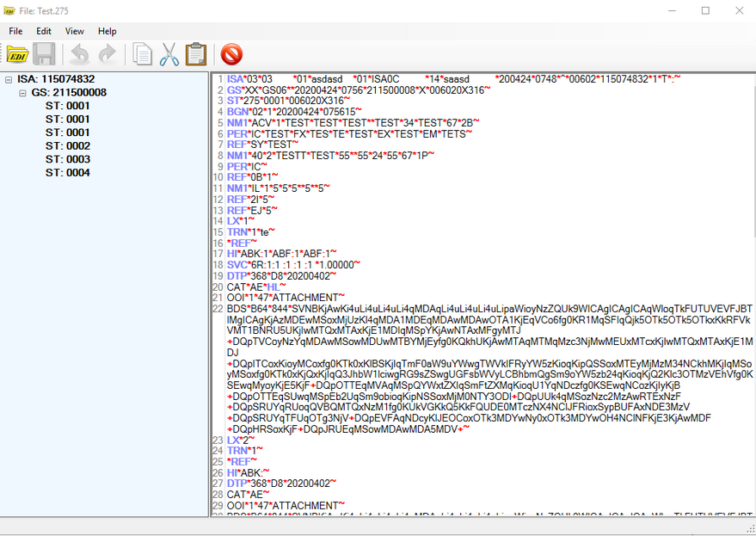Viewport: 756px width, 536px height.
Task: Collapse the ISA: 115074832 tree node
Action: click(7, 78)
